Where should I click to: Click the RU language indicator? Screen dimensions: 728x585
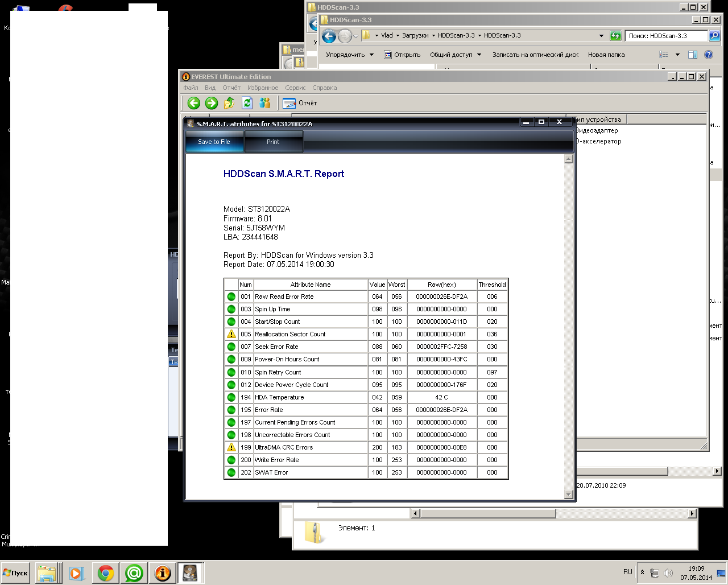pos(628,572)
